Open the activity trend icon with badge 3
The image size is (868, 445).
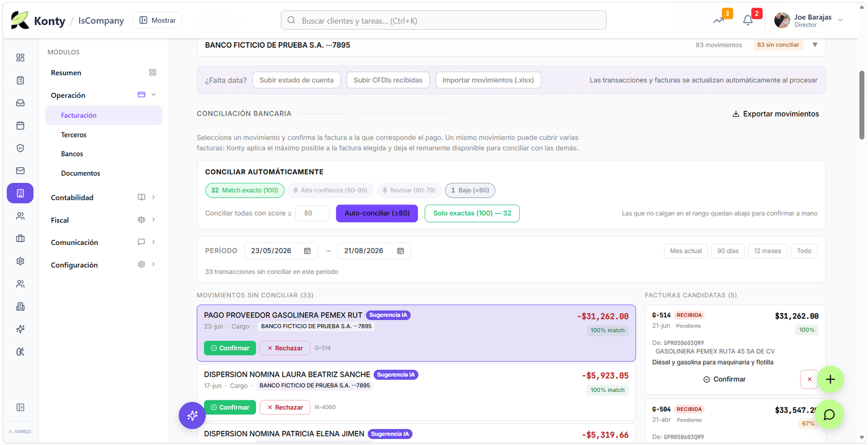(719, 20)
